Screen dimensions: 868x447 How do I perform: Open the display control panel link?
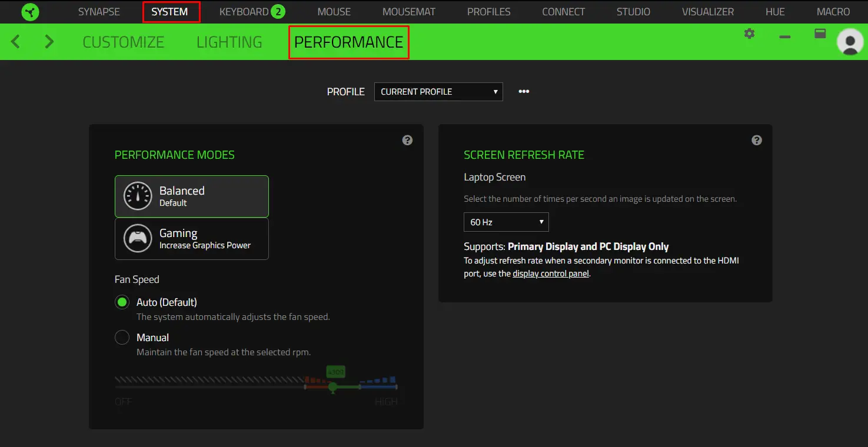550,273
